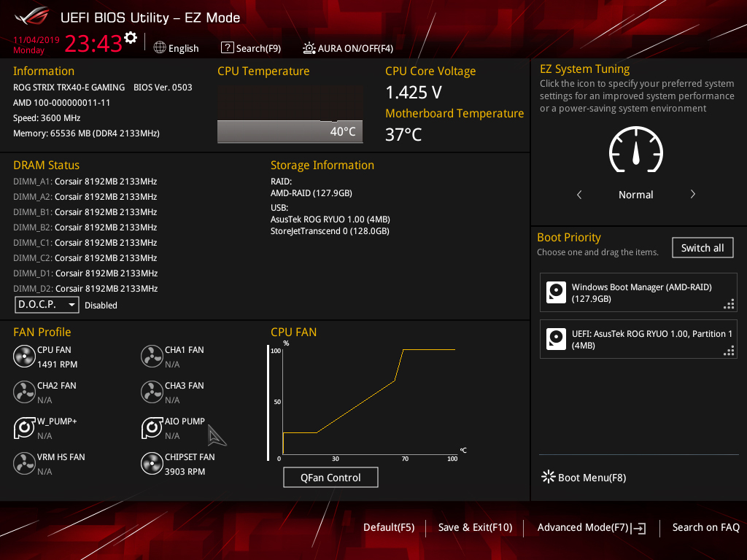
Task: Select the CHA3 FAN icon
Action: click(x=152, y=392)
